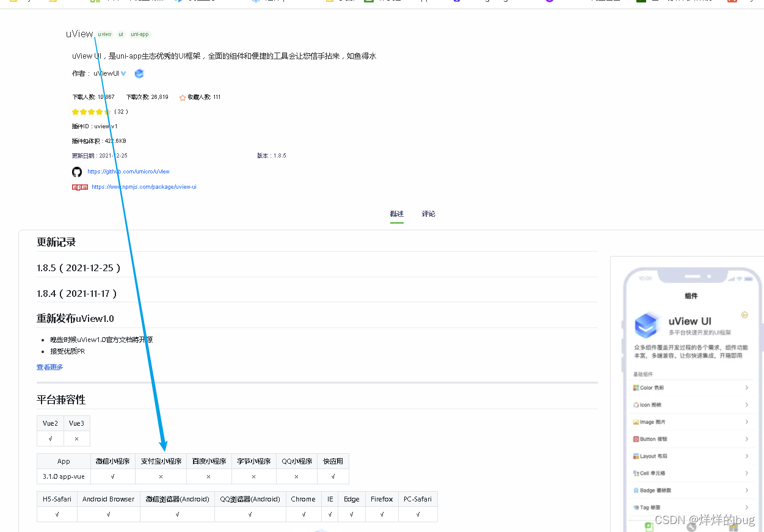This screenshot has width=764, height=532.
Task: Expand the Layout 布局 row chevron
Action: click(x=746, y=456)
